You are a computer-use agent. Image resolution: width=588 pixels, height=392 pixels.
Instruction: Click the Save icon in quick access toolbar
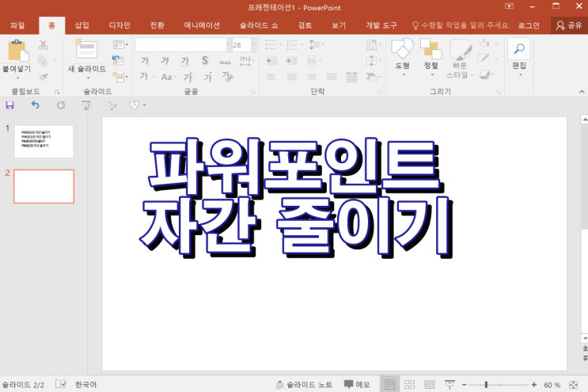pyautogui.click(x=9, y=105)
